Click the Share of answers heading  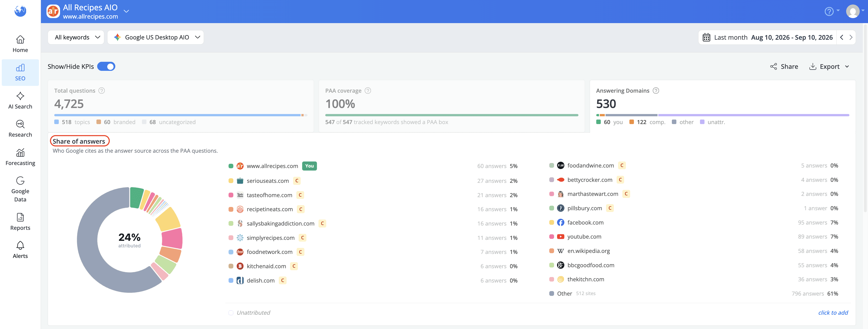pyautogui.click(x=79, y=142)
